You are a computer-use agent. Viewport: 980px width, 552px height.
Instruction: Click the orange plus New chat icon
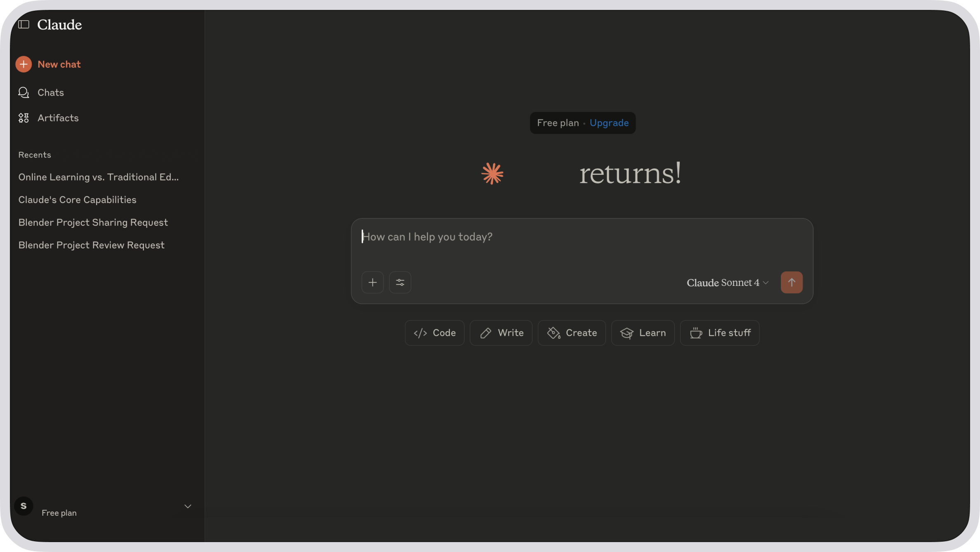click(24, 64)
